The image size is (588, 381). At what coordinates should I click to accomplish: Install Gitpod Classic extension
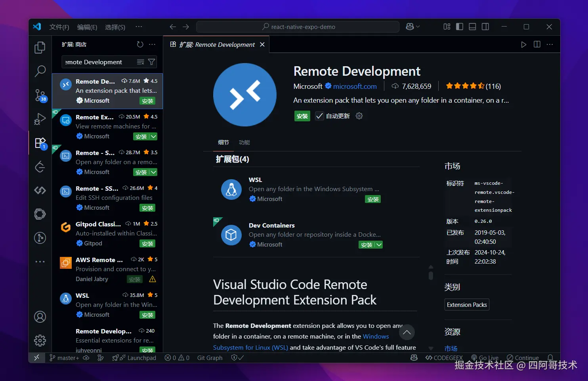[147, 244]
